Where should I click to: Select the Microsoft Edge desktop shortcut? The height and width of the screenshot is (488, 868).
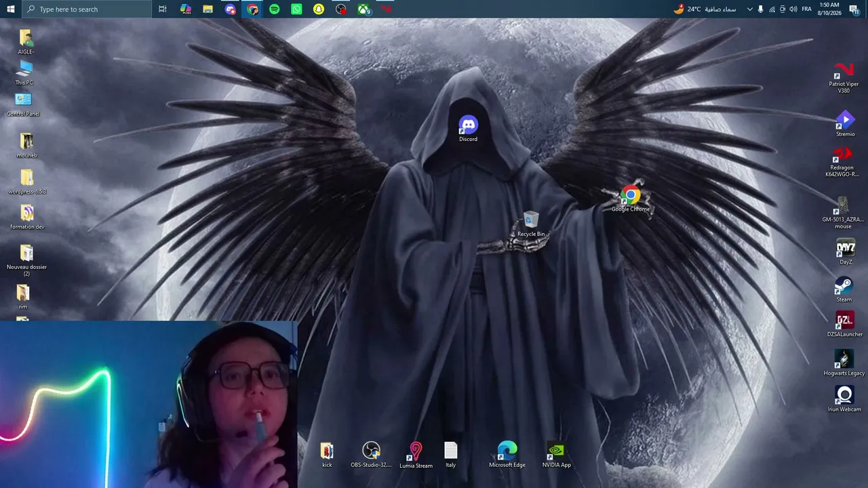507,455
